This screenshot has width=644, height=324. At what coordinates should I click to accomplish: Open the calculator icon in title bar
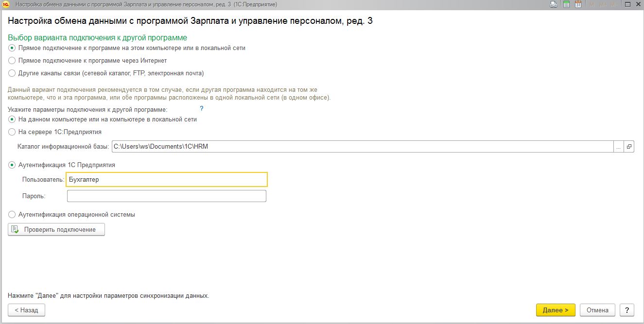[566, 4]
